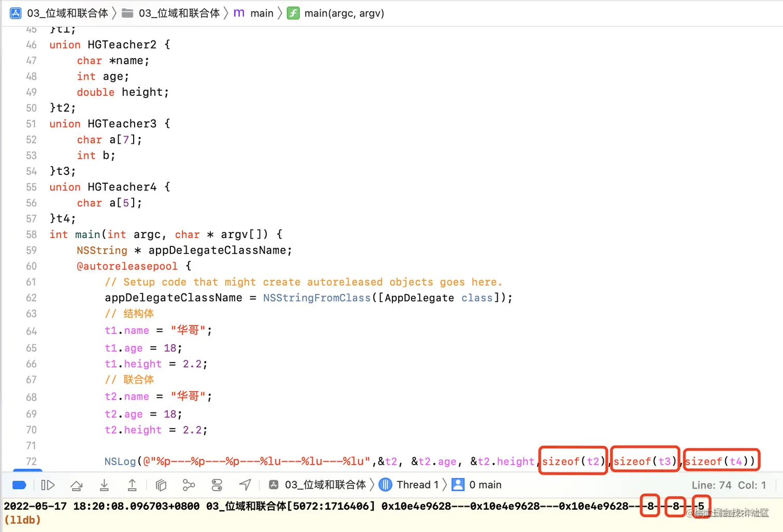The image size is (783, 532).
Task: Click the text 'int b;'
Action: [x=96, y=155]
